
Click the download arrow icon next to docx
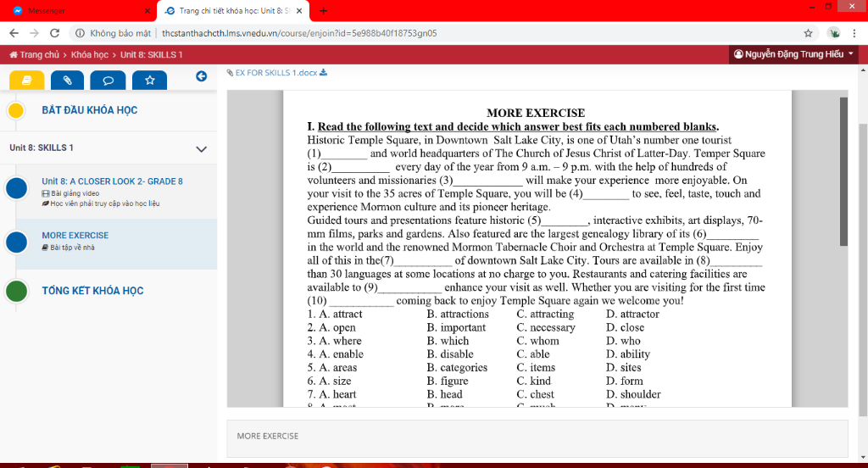click(323, 73)
